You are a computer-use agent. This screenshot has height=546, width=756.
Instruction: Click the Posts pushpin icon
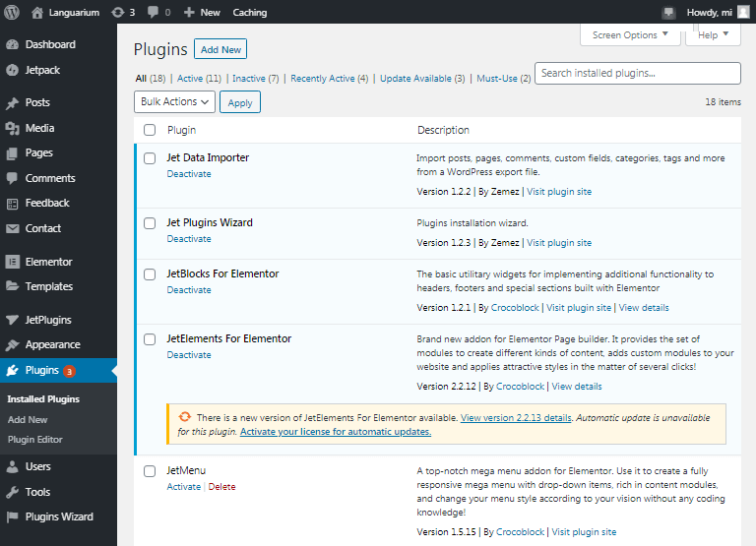click(13, 102)
